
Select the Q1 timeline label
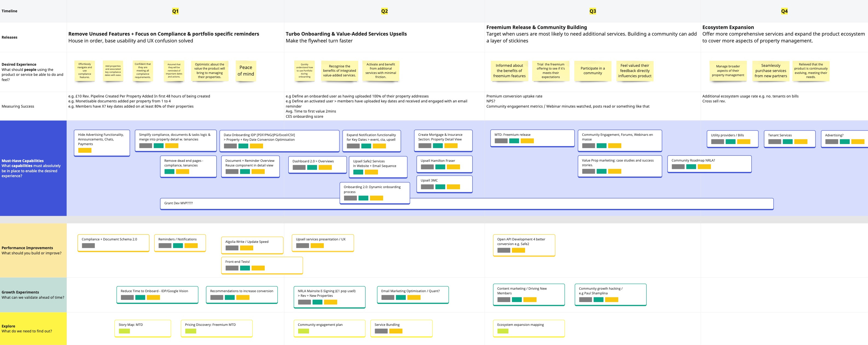pos(175,11)
